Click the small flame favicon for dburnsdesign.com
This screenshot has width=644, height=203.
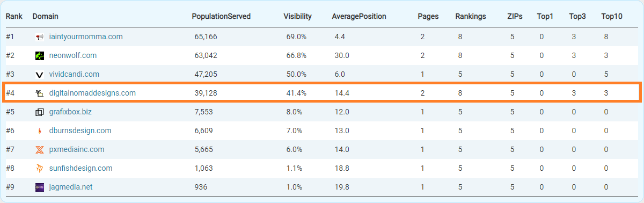(x=39, y=131)
